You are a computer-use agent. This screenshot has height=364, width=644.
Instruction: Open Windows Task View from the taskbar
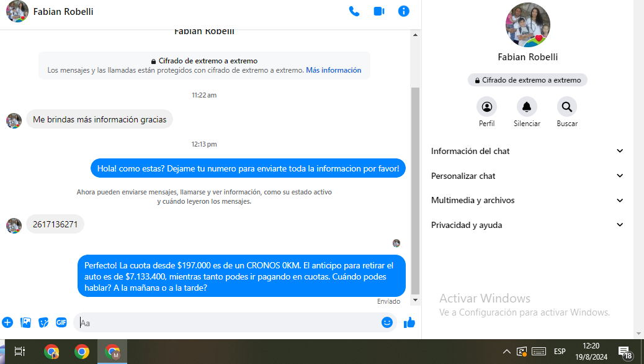(20, 352)
